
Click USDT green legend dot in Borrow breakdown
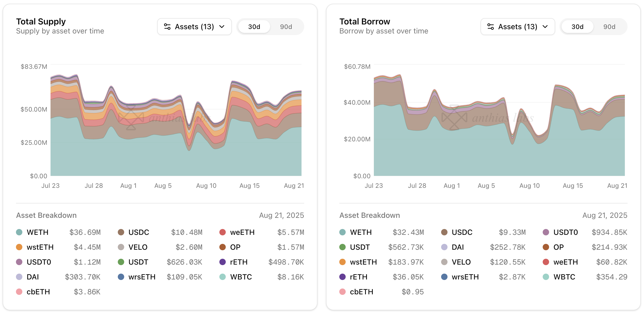click(x=342, y=247)
